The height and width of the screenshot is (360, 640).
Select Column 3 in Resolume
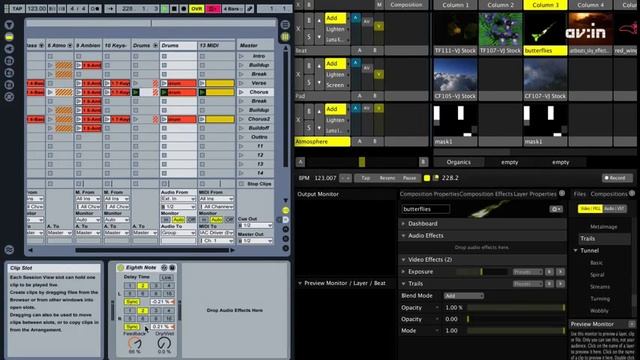(x=545, y=5)
